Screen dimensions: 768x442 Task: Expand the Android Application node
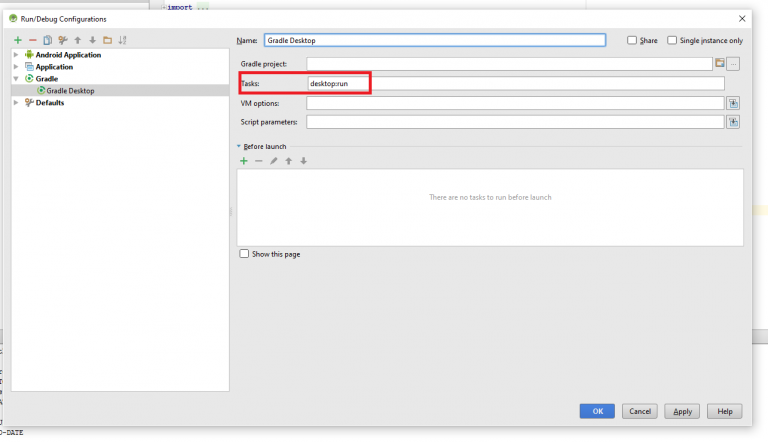tap(16, 55)
